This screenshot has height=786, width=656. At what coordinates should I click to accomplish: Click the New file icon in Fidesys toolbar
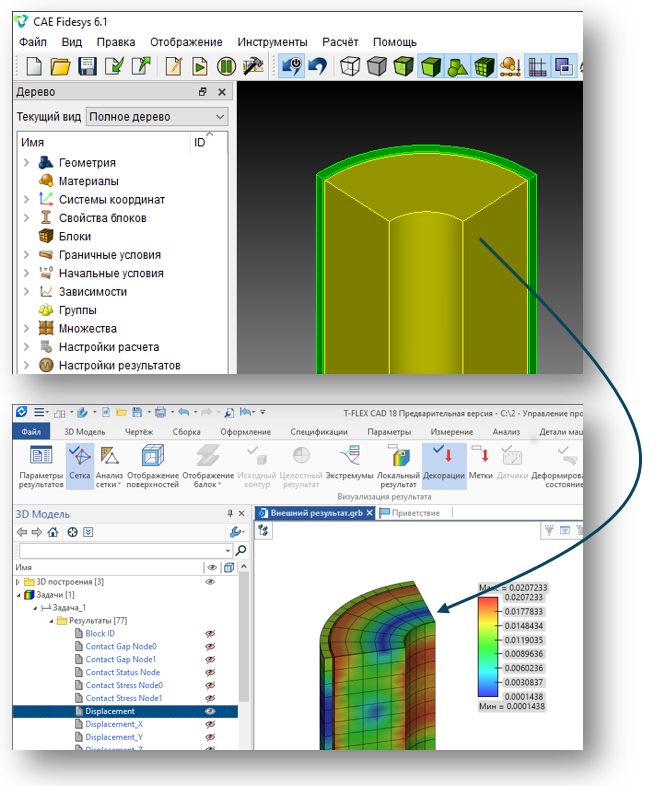click(34, 66)
